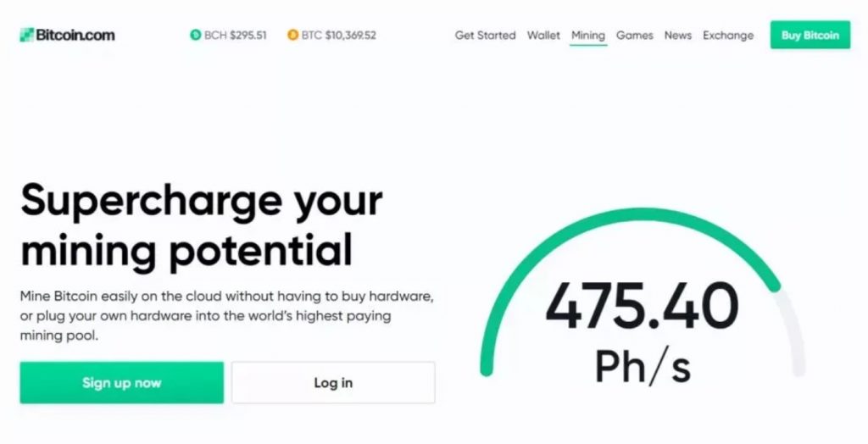Open the Get Started menu item

click(485, 36)
